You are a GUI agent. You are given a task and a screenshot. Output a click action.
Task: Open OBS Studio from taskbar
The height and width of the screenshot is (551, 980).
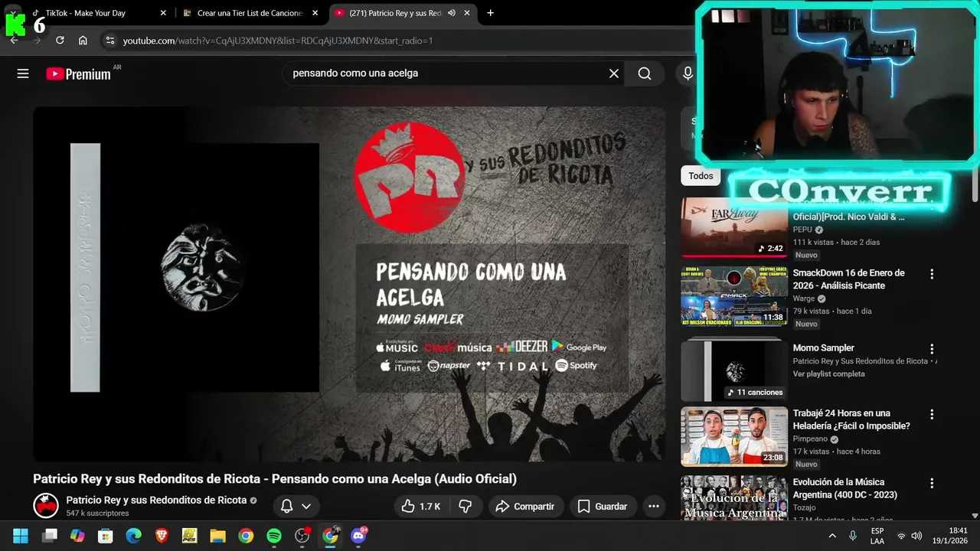(x=302, y=536)
